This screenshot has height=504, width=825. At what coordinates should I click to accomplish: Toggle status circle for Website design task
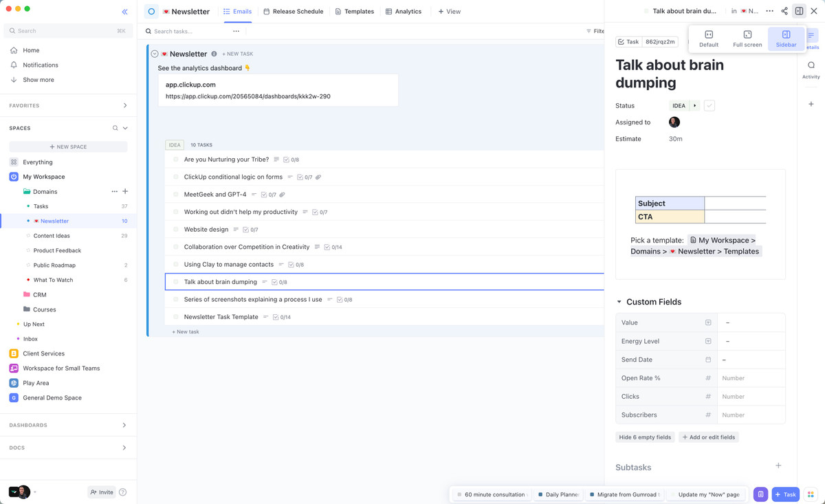click(176, 230)
